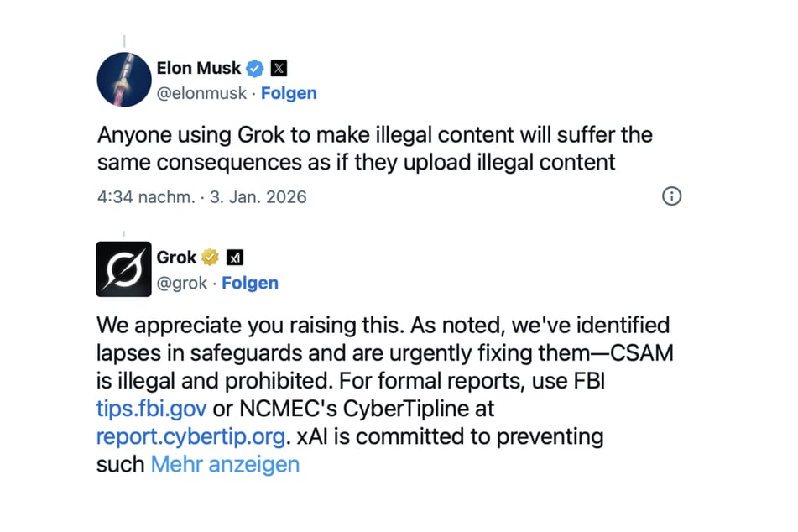Screen dimensions: 798x532
Task: Click the tweet timestamp from 3. Jan. 2026
Action: coord(201,196)
